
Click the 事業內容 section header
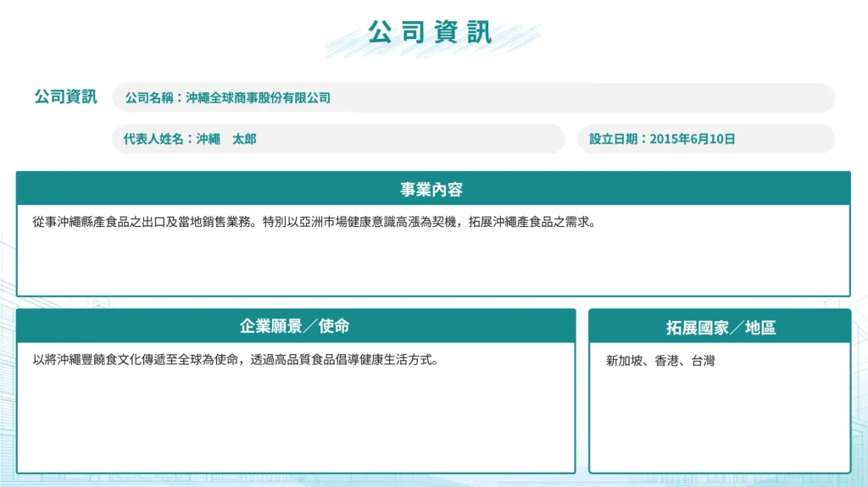(x=432, y=189)
